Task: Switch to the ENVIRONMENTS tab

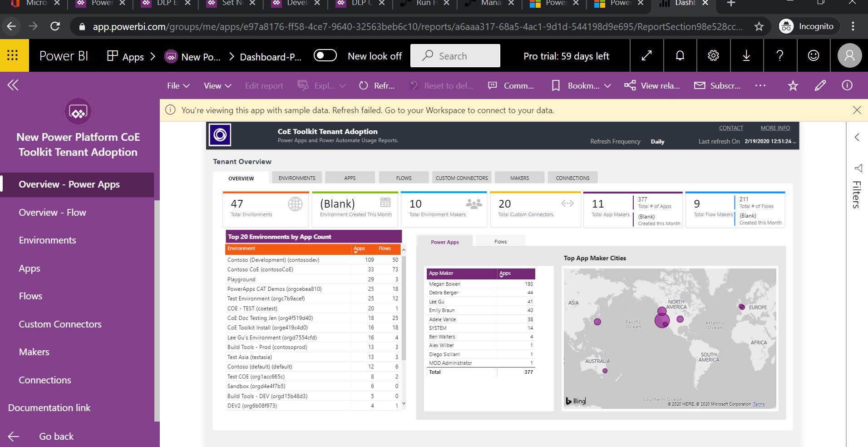Action: (x=296, y=178)
